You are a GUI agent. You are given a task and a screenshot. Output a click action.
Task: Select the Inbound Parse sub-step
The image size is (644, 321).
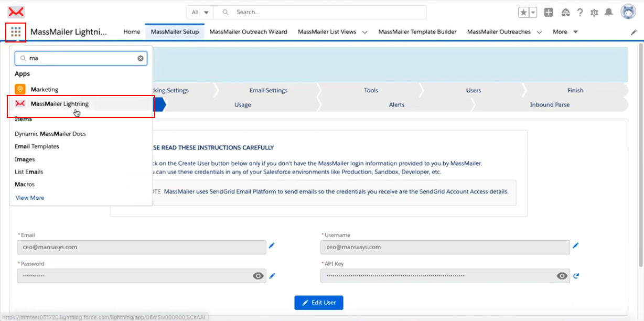[550, 104]
